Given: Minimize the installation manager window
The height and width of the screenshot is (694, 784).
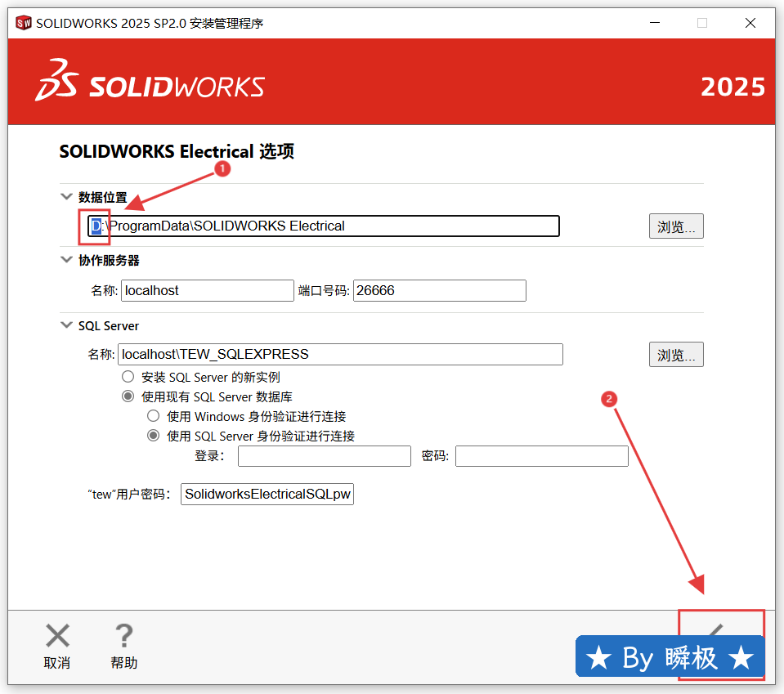Looking at the screenshot, I should point(654,23).
